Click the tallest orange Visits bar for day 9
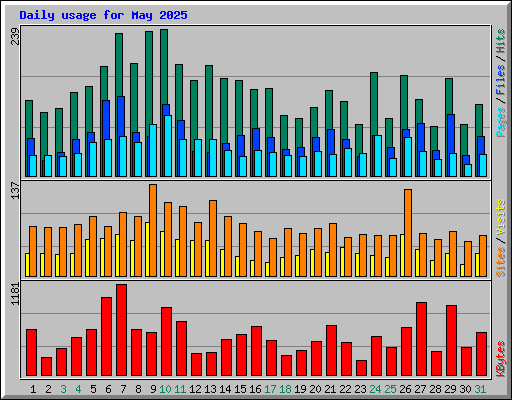Viewport: 512px width, 400px height. [x=153, y=230]
